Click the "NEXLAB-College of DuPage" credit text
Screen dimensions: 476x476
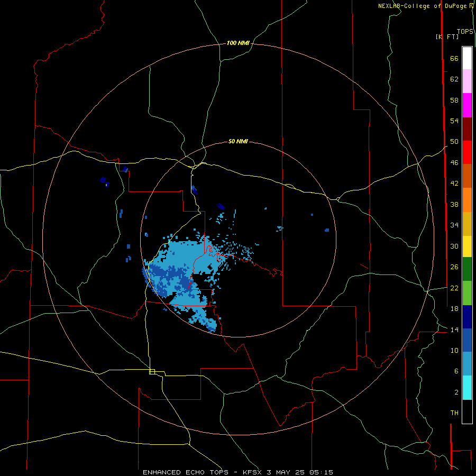click(423, 6)
